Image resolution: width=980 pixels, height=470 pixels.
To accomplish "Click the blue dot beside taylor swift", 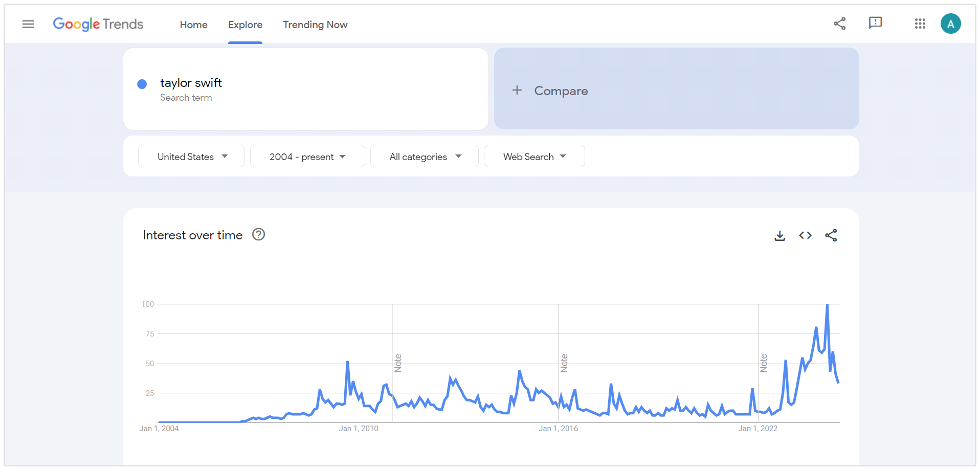I will pos(142,84).
